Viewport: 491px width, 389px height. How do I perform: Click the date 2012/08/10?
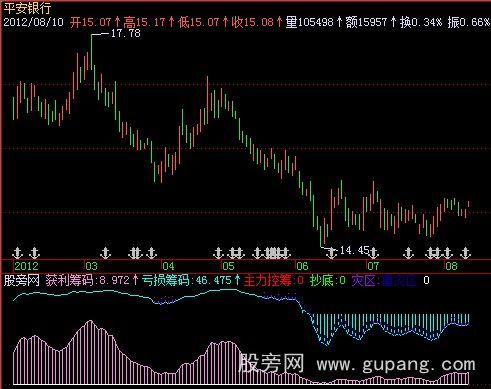click(x=33, y=22)
